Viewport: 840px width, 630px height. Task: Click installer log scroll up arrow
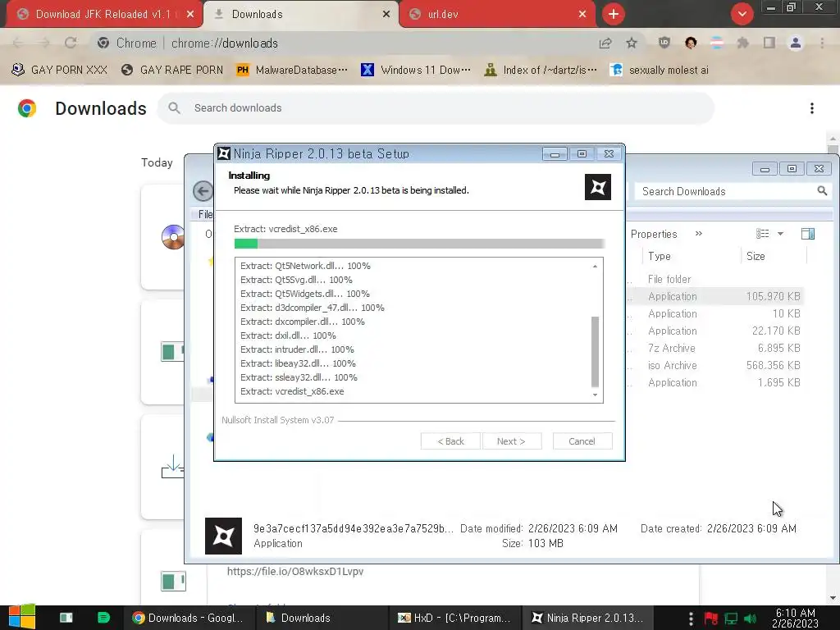[x=595, y=267]
